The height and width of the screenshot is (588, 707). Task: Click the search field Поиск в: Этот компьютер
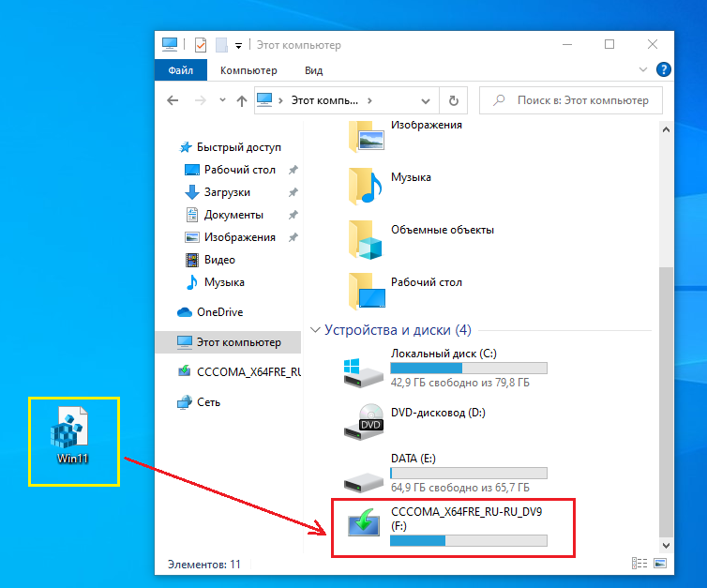click(571, 100)
